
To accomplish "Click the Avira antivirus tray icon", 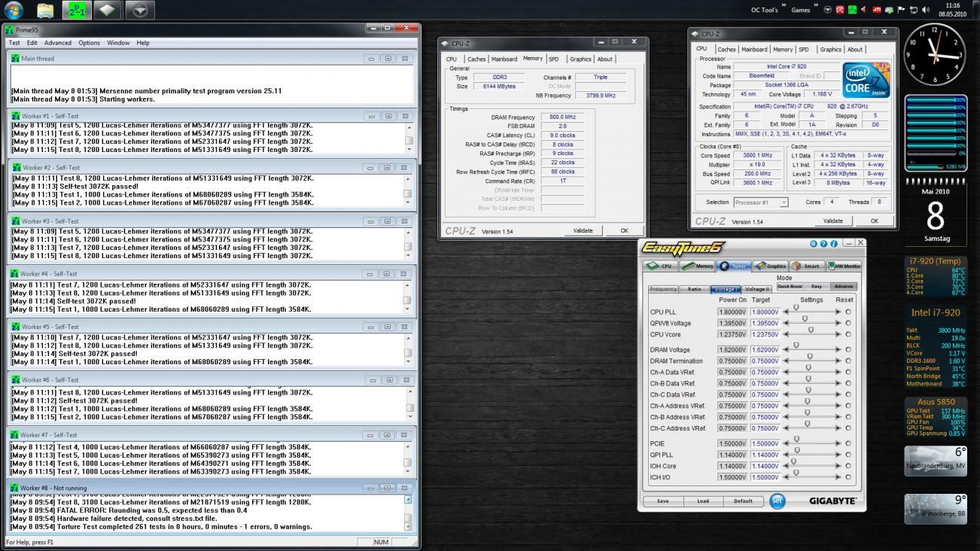I will tap(840, 10).
